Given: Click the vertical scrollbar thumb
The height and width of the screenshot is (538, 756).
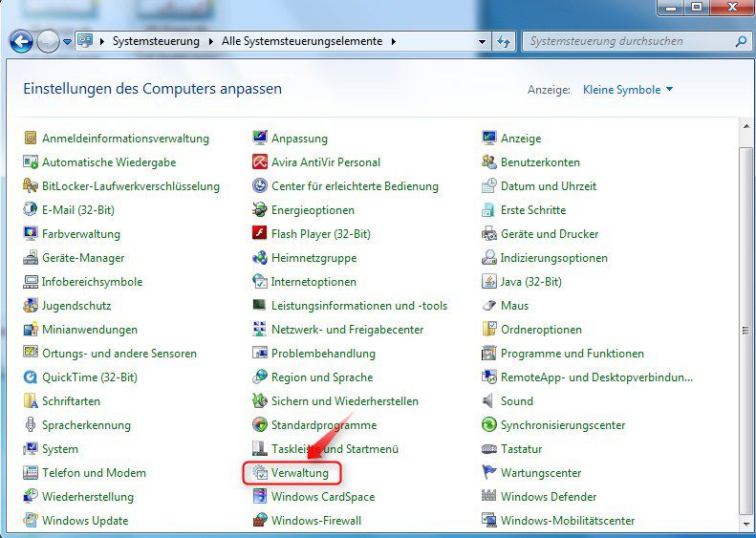Looking at the screenshot, I should (x=745, y=331).
